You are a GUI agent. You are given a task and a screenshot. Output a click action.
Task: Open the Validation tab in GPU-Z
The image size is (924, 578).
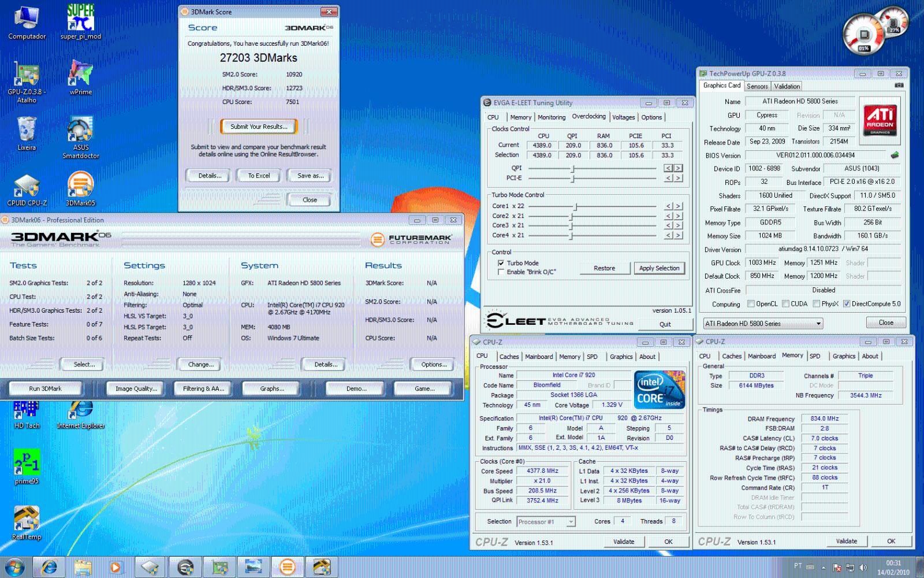pos(787,86)
